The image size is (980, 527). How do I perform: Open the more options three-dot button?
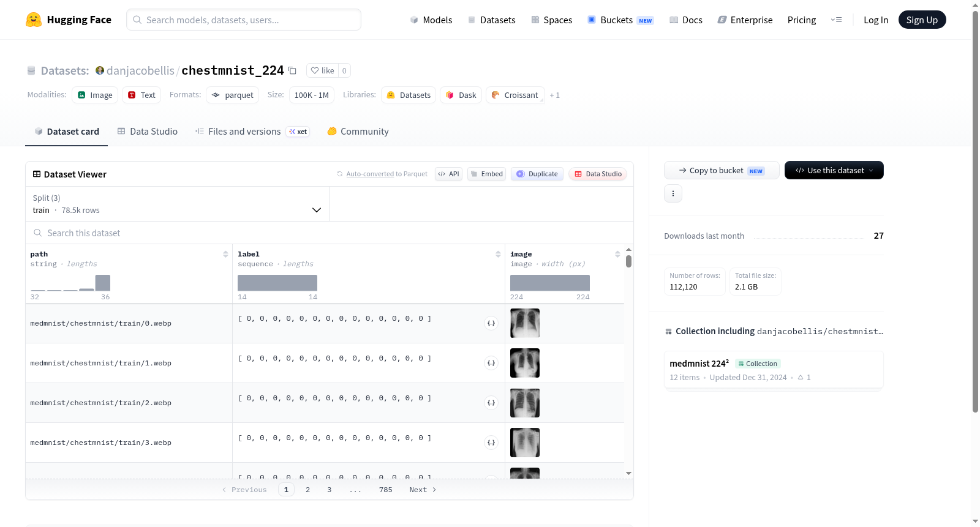pyautogui.click(x=673, y=193)
